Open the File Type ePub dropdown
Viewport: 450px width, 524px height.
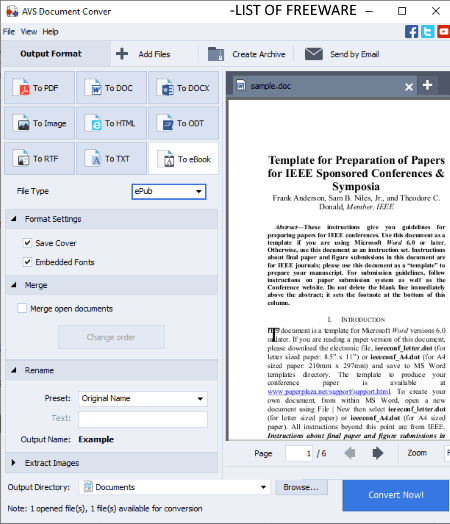tap(169, 191)
